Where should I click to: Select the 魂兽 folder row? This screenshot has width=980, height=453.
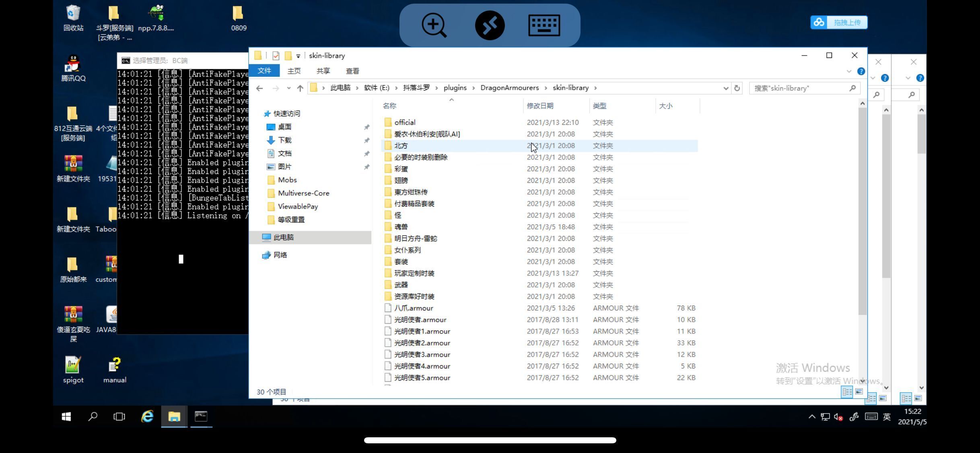539,227
